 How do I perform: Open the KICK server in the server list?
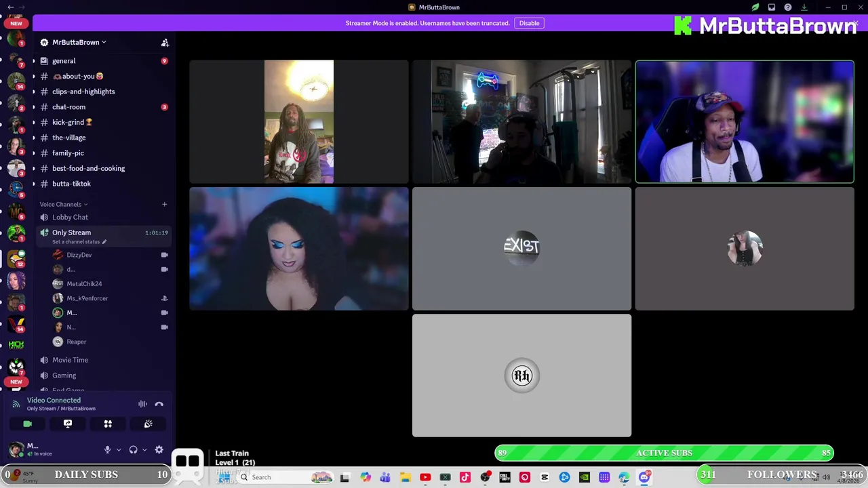(x=16, y=344)
